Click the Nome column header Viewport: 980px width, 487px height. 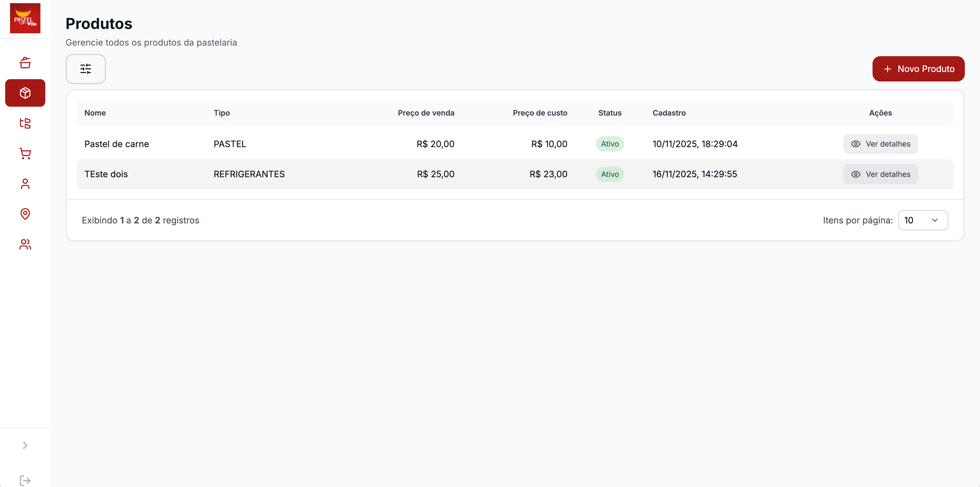(x=95, y=113)
